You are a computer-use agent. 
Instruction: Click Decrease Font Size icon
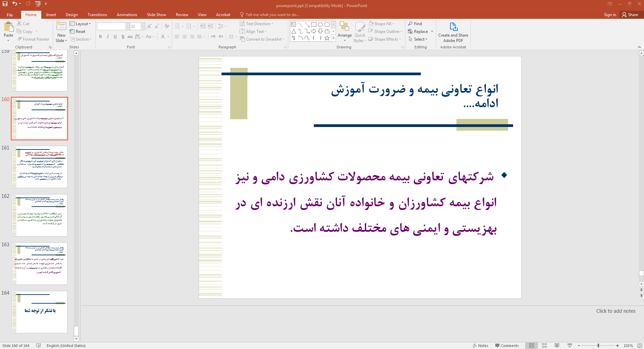[x=157, y=27]
